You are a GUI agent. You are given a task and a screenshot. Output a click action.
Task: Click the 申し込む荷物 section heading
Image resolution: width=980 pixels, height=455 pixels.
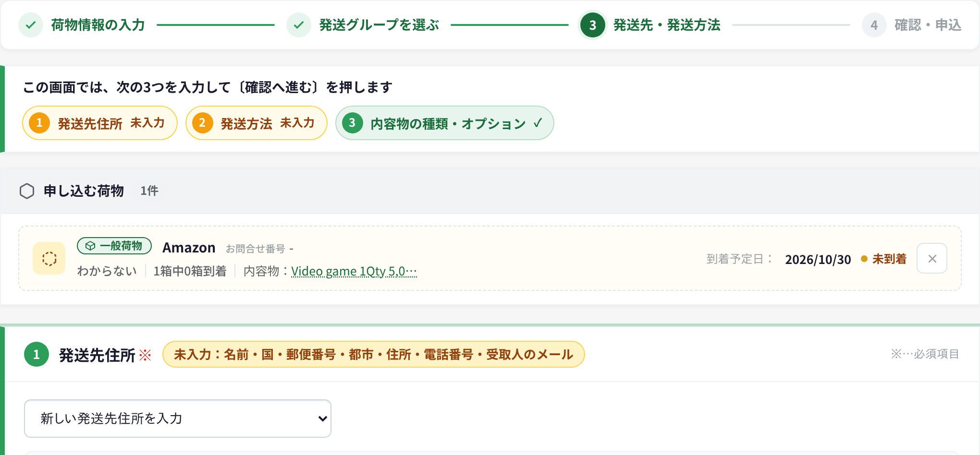point(84,191)
